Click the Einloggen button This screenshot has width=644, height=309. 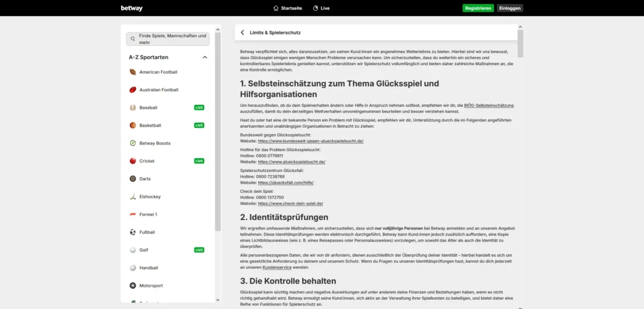pos(510,8)
